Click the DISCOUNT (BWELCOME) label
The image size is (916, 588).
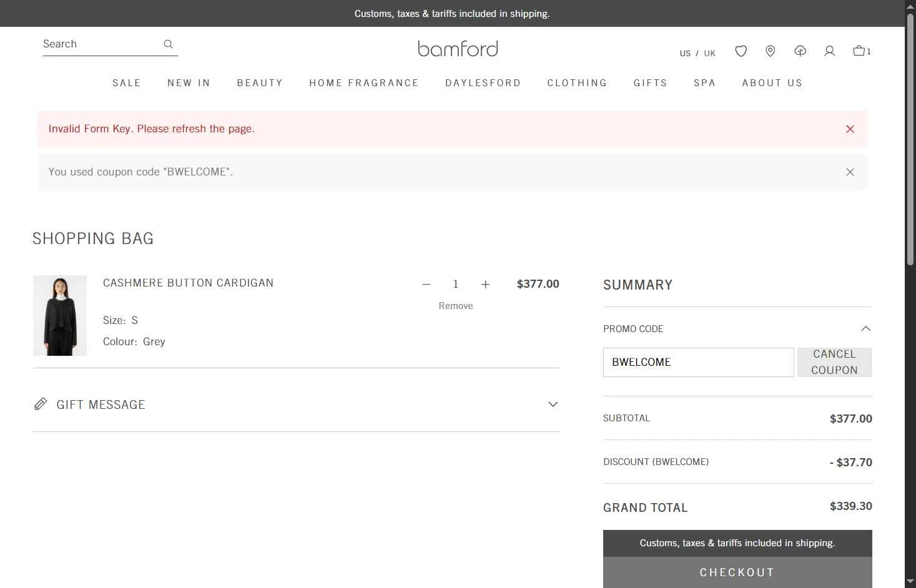(x=656, y=462)
